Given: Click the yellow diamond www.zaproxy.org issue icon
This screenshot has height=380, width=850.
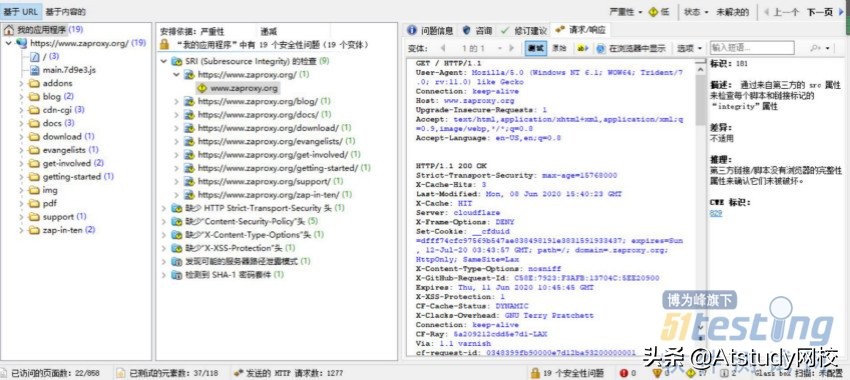Looking at the screenshot, I should pos(202,88).
